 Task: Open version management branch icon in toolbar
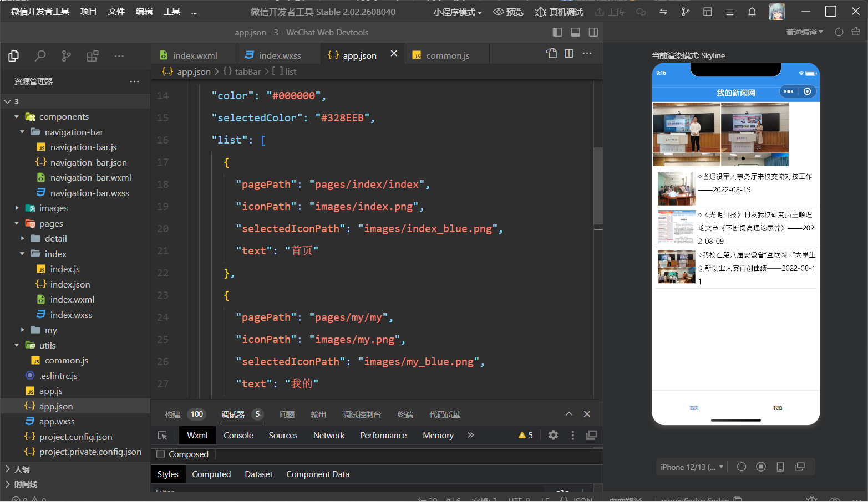click(x=686, y=12)
